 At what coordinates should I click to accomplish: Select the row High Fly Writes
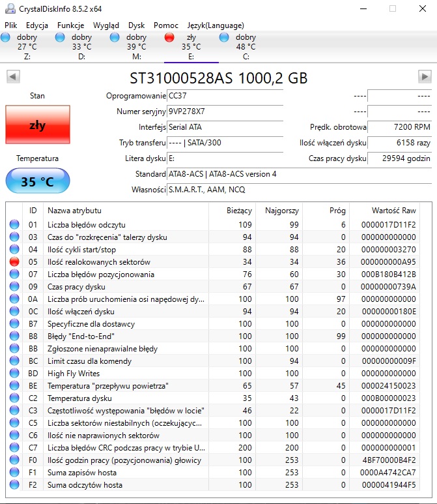click(x=213, y=373)
